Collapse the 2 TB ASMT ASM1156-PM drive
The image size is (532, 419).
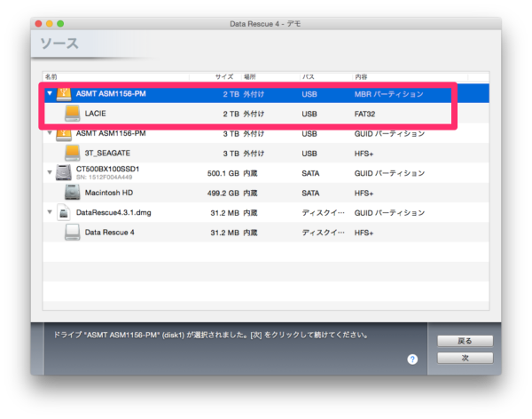pyautogui.click(x=50, y=93)
